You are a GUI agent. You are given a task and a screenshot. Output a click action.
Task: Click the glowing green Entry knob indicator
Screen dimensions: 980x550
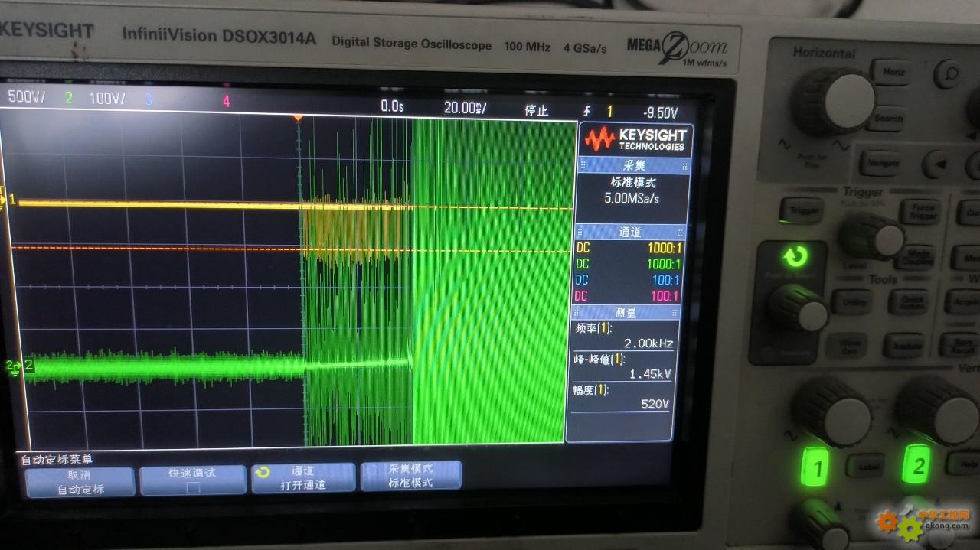click(795, 256)
